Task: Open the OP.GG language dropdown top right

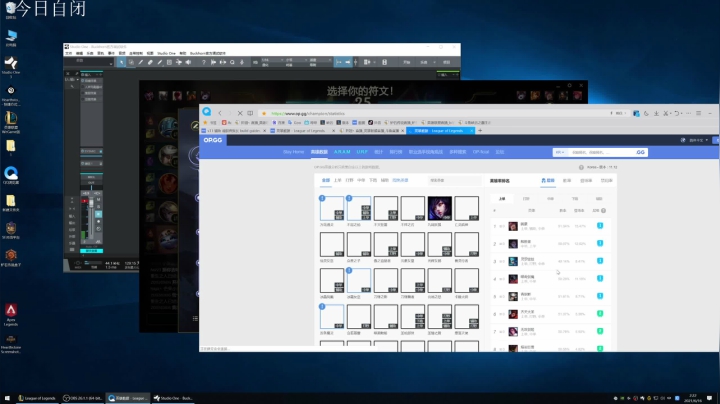Action: pyautogui.click(x=698, y=140)
